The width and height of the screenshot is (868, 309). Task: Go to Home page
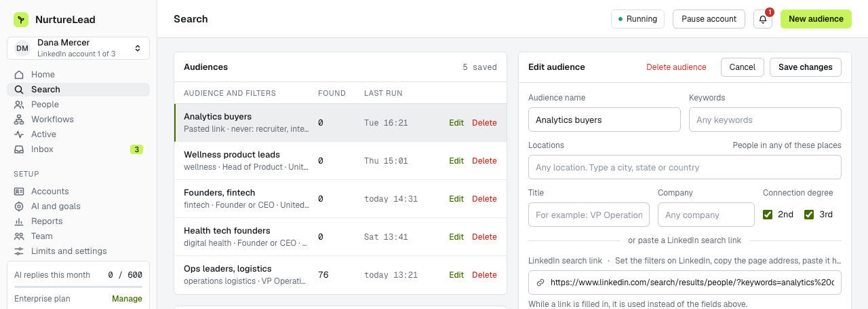78,75
